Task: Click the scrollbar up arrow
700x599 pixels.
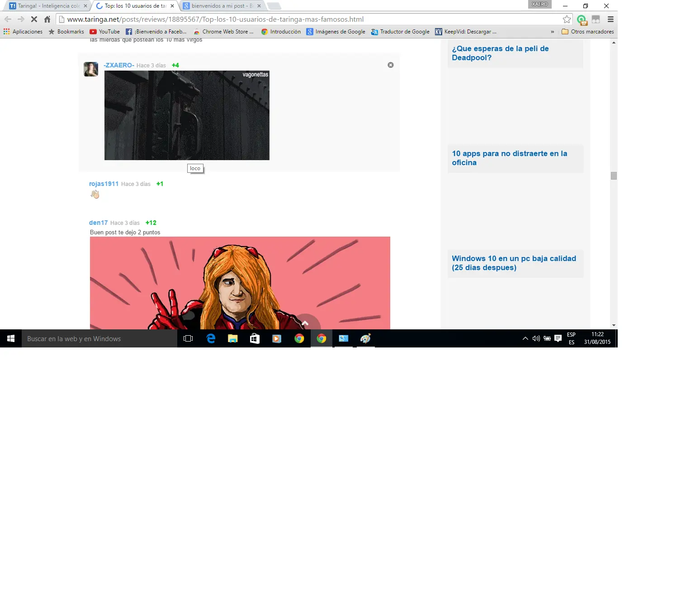Action: click(x=614, y=43)
